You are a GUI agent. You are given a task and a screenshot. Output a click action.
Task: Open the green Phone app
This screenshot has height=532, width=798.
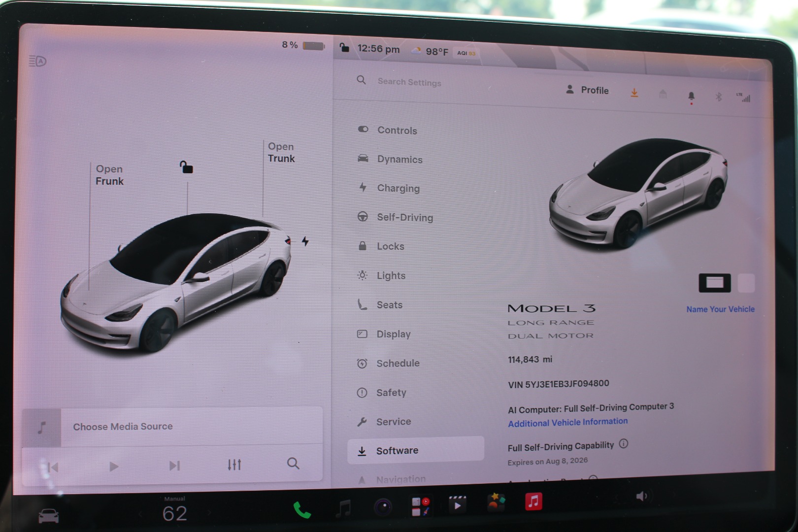click(302, 510)
